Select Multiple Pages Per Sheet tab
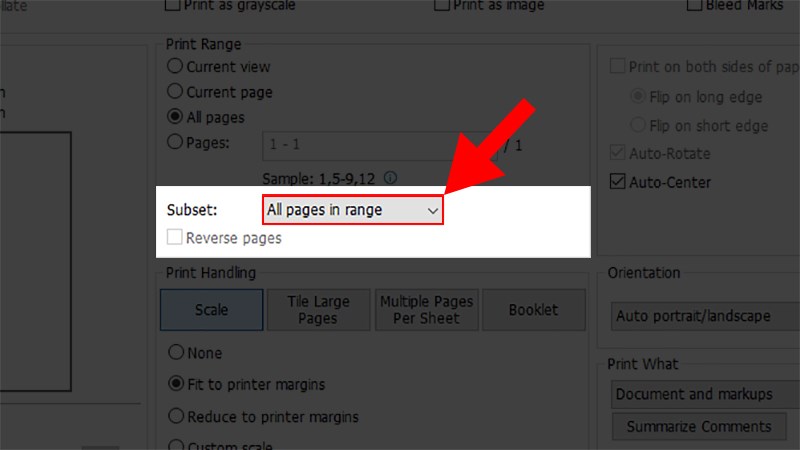The image size is (800, 450). [x=427, y=310]
